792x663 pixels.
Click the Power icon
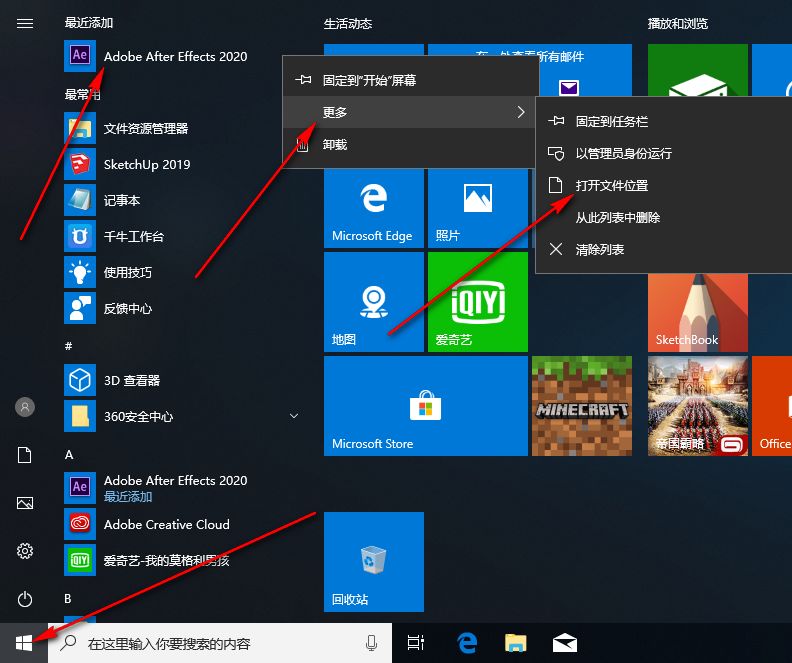point(25,599)
